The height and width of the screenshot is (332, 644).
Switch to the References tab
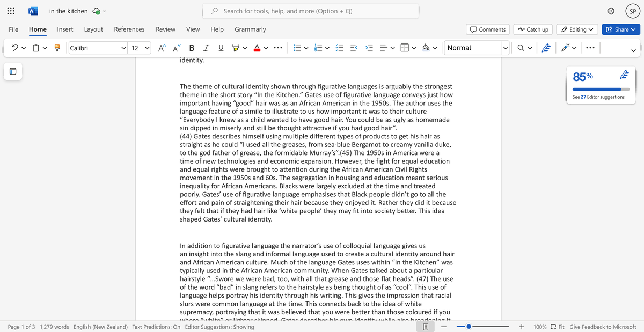click(129, 29)
